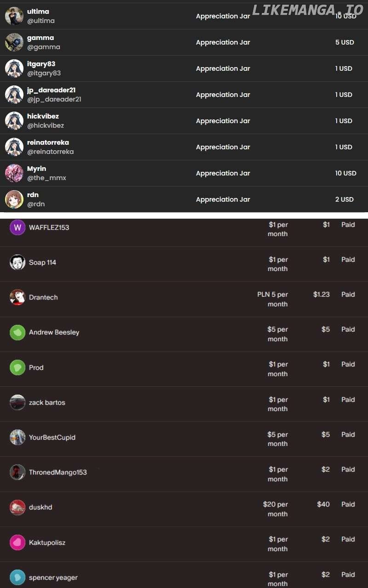Open hickvibez supporter name
The height and width of the screenshot is (588, 368).
click(43, 116)
